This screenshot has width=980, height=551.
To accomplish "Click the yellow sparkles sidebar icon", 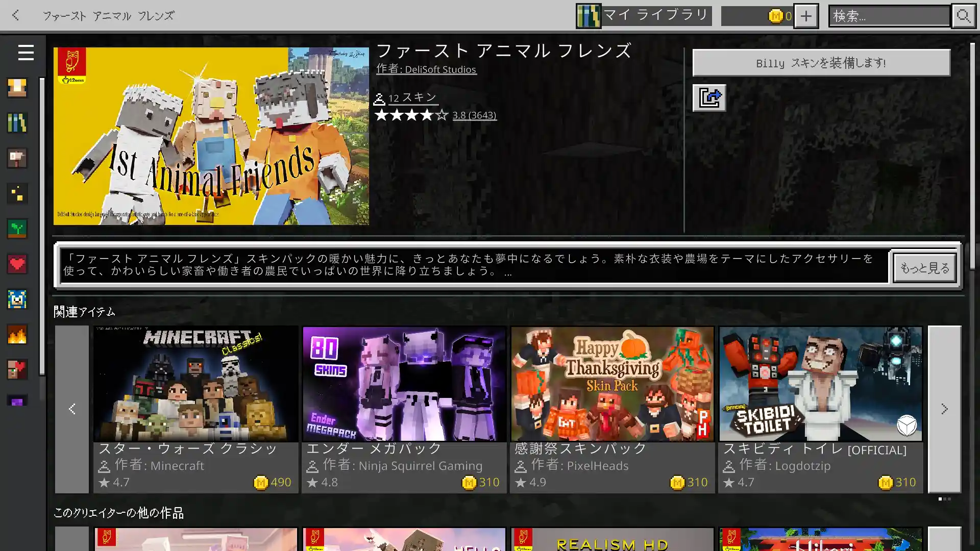I will 17,193.
